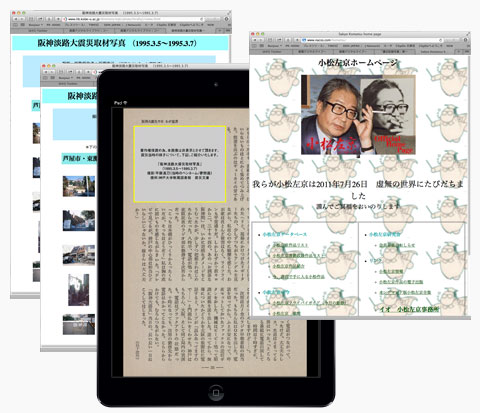Expand the Bonjour dropdown in Komatsu window bookmarks bar
480x413 pixels.
[275, 46]
